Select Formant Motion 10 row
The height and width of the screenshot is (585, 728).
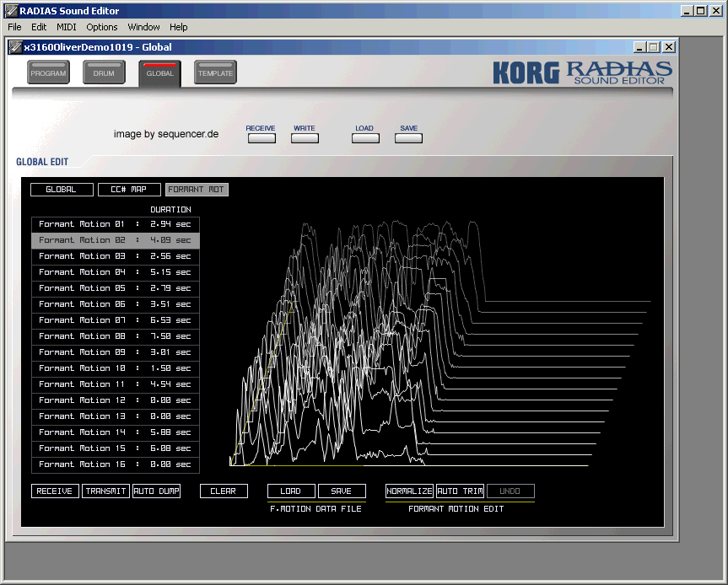[116, 368]
